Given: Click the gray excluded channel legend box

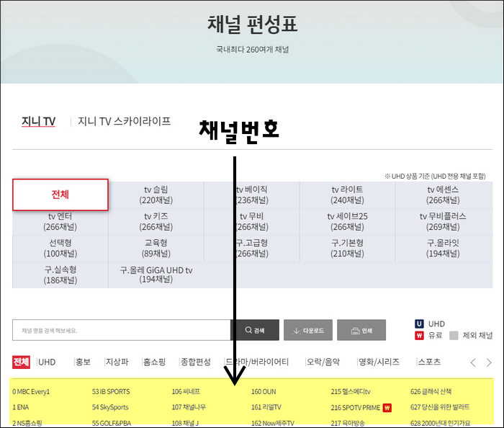Looking at the screenshot, I should [x=454, y=335].
